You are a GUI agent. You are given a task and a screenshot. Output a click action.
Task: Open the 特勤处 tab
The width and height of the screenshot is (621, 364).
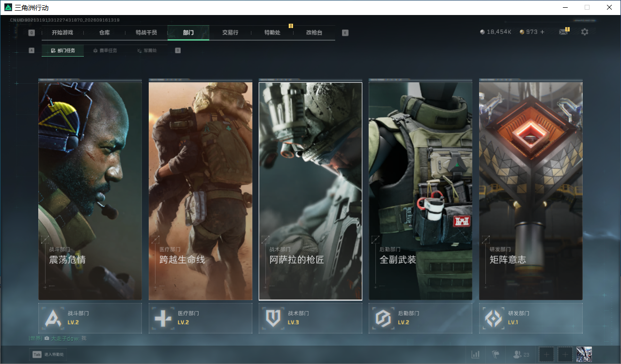pos(272,33)
